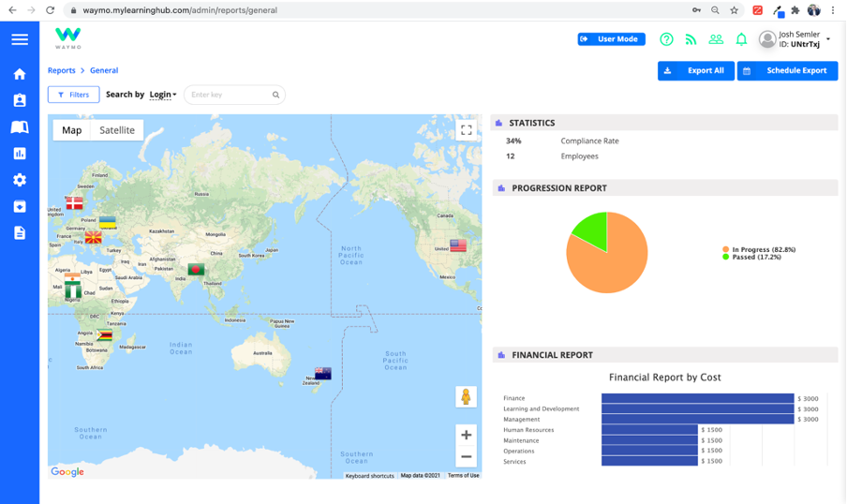Open the ID badge sidebar icon
847x504 pixels.
pyautogui.click(x=20, y=100)
